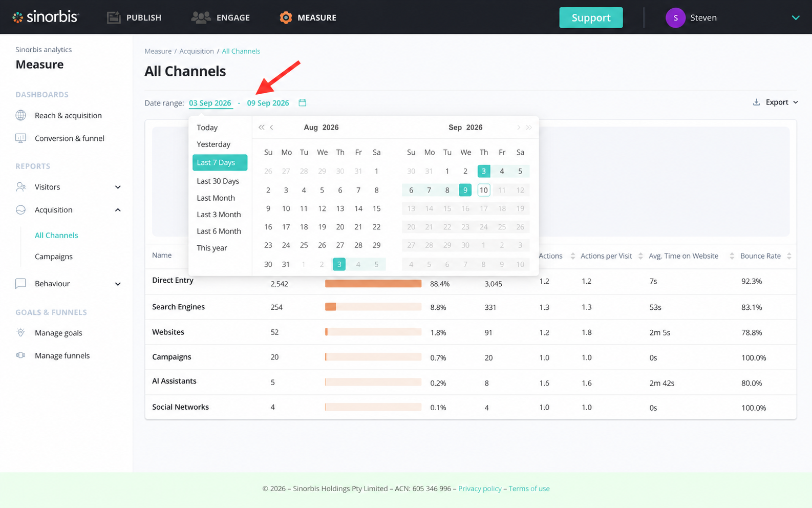Image resolution: width=812 pixels, height=508 pixels.
Task: Sort by Actions per Visit column arrows
Action: 640,256
